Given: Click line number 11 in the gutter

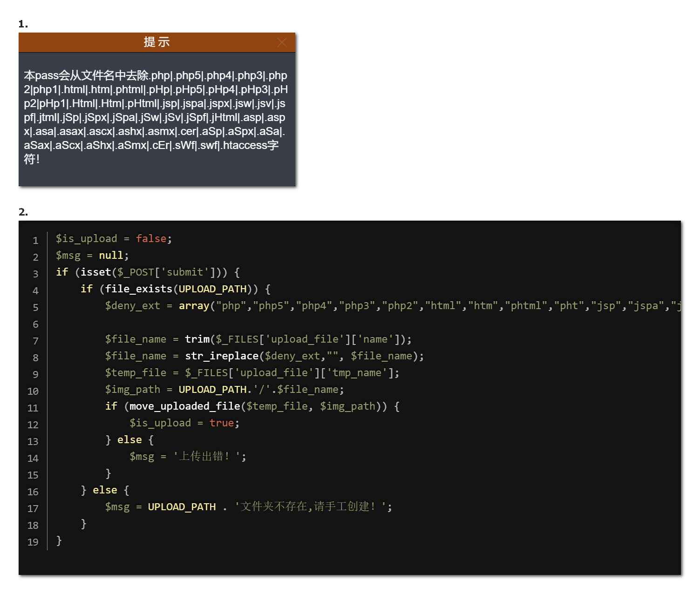Looking at the screenshot, I should (x=33, y=408).
